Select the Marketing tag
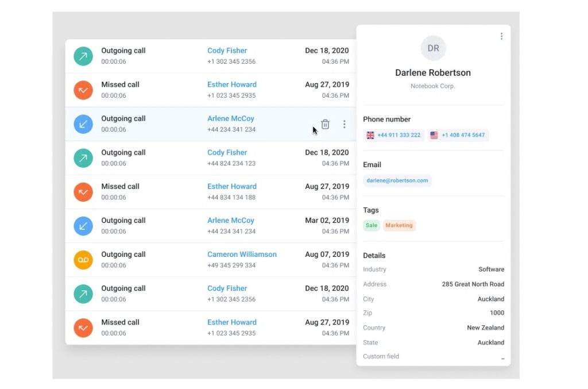Image resolution: width=588 pixels, height=389 pixels. point(399,225)
